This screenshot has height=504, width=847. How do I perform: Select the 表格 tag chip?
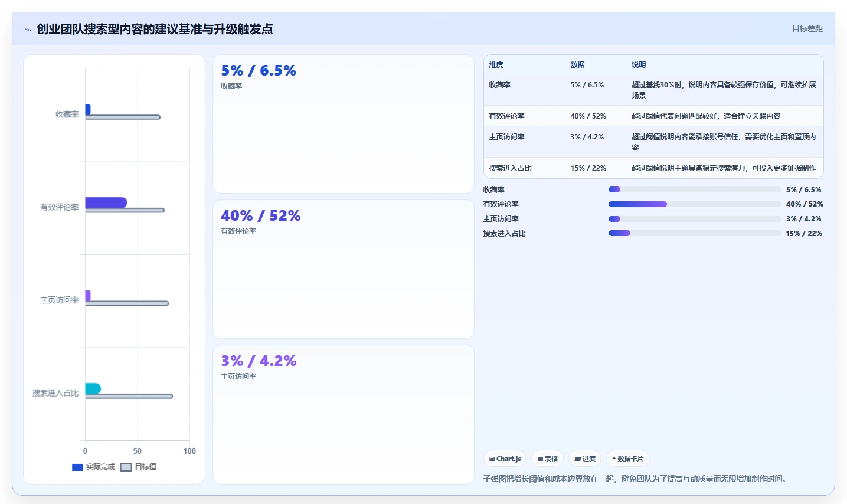coord(548,459)
